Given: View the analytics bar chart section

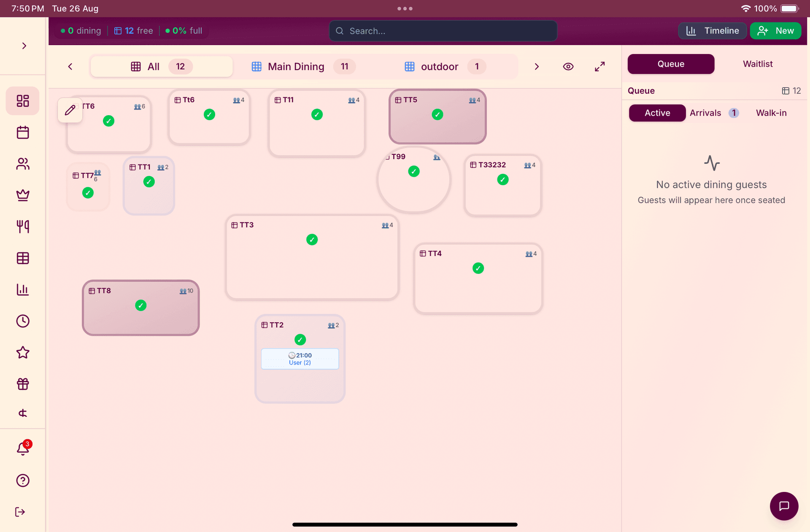Looking at the screenshot, I should point(22,290).
